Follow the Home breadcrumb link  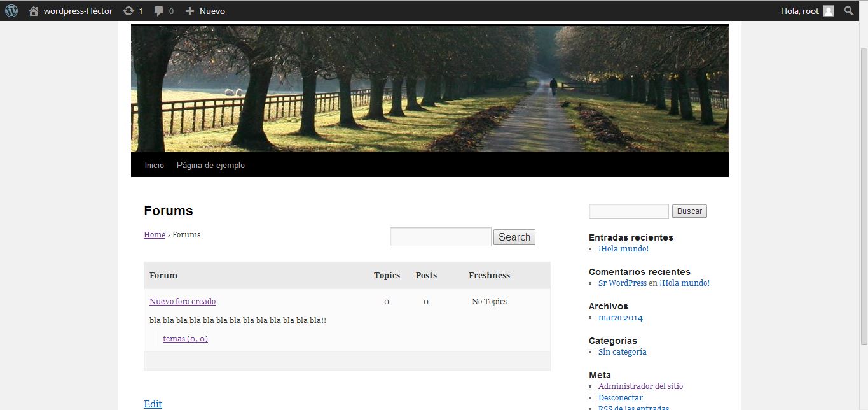[155, 235]
